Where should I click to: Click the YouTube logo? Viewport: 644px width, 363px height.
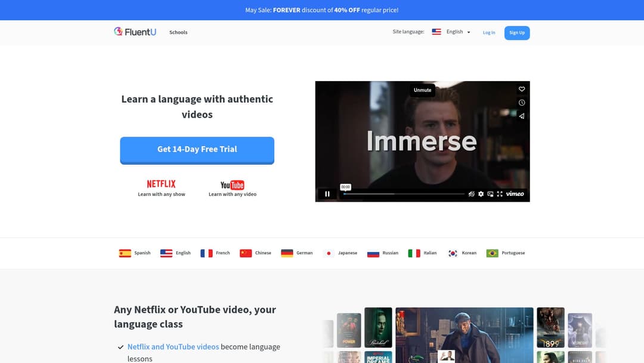(233, 185)
